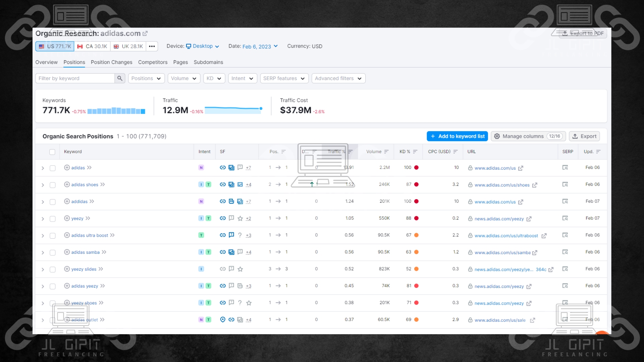Click the search magnifier icon in keyword filter
The width and height of the screenshot is (644, 362).
[120, 78]
